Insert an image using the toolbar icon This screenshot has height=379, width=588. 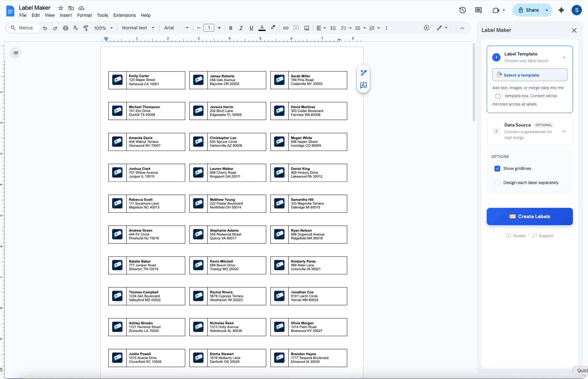pos(306,28)
